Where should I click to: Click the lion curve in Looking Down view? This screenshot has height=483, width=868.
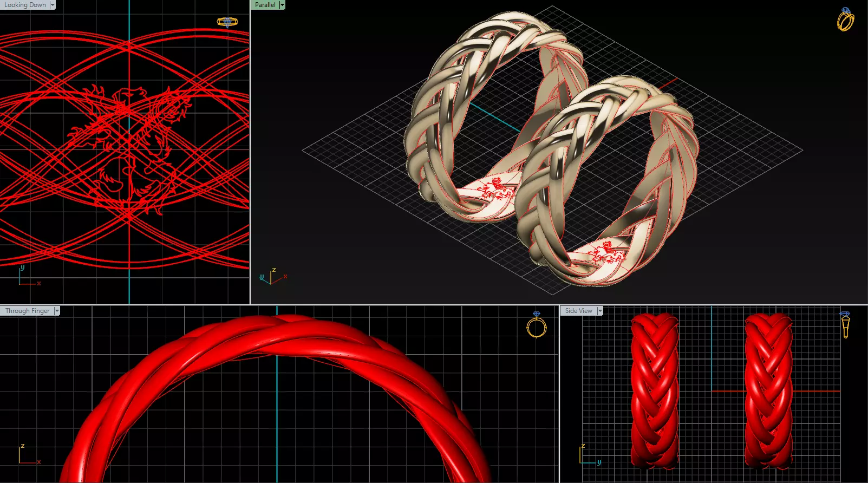[130, 149]
